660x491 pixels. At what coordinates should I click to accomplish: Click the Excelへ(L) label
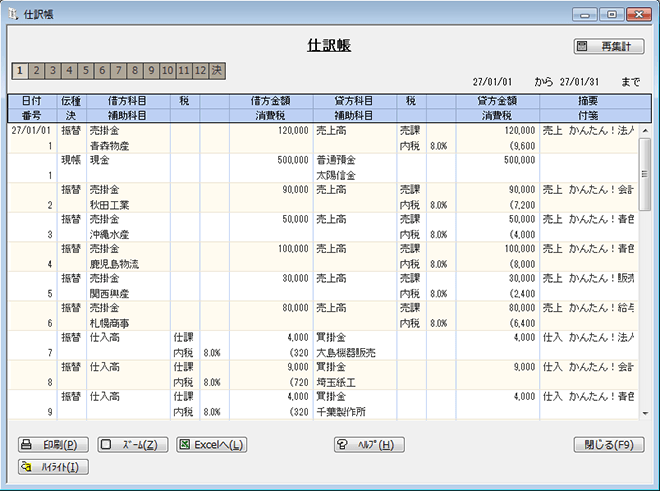point(218,445)
